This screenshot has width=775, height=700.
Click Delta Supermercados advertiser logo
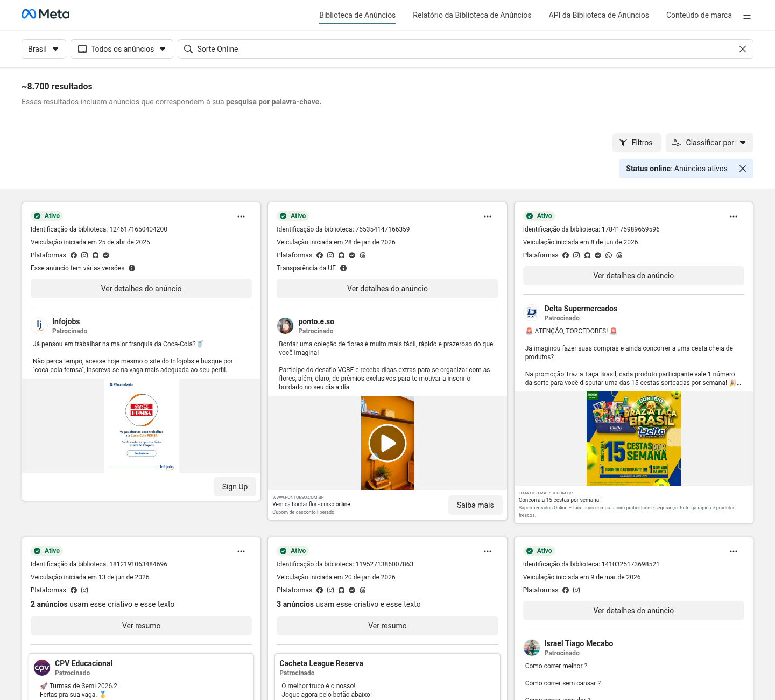pyautogui.click(x=532, y=313)
